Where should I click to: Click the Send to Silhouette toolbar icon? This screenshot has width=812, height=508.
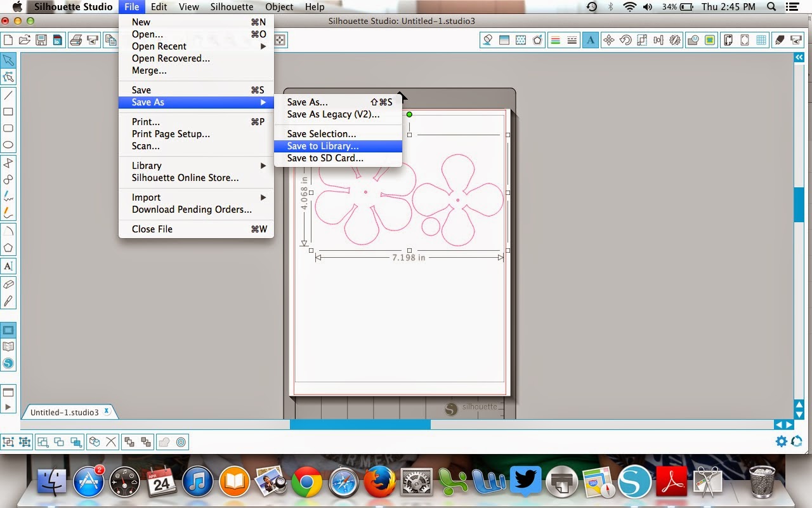click(x=93, y=40)
